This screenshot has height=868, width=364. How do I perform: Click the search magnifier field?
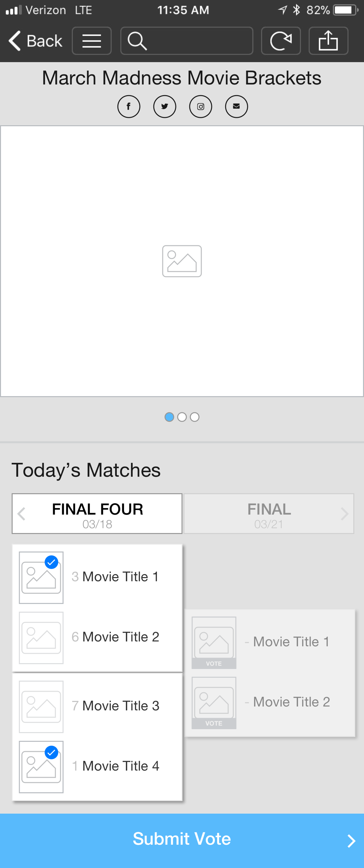pyautogui.click(x=187, y=41)
